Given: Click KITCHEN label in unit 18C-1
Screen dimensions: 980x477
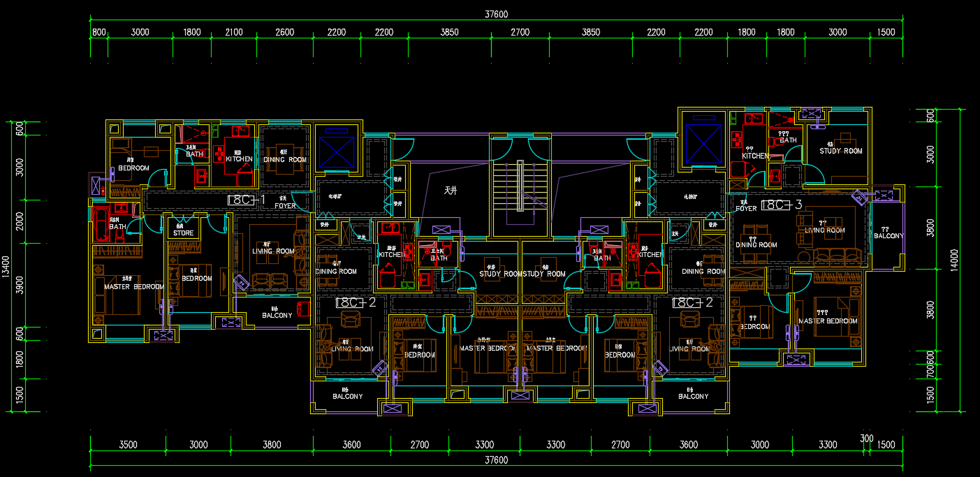Looking at the screenshot, I should click(x=239, y=159).
